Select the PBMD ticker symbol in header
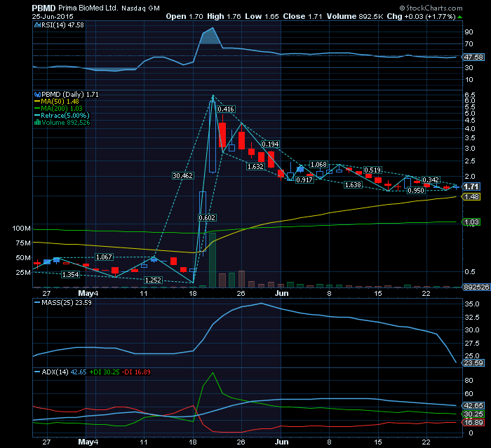The height and width of the screenshot is (448, 491). [43, 8]
